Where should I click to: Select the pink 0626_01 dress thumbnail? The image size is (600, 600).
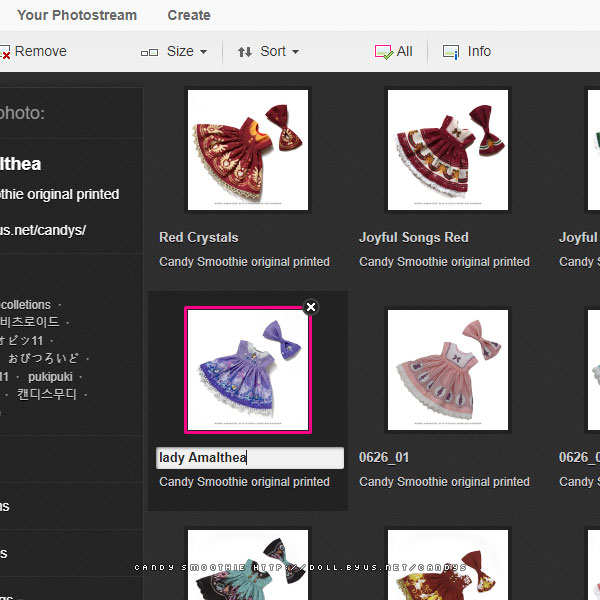[x=448, y=370]
